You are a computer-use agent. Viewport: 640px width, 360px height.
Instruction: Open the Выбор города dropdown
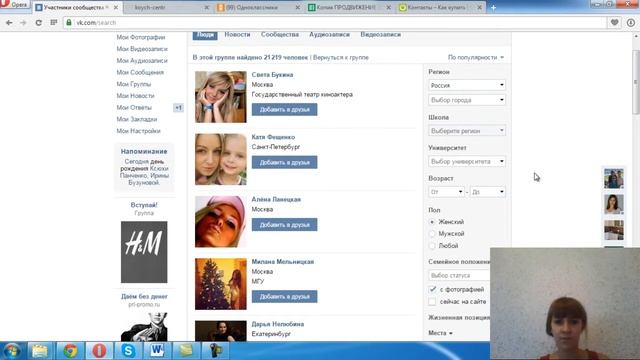click(x=467, y=100)
